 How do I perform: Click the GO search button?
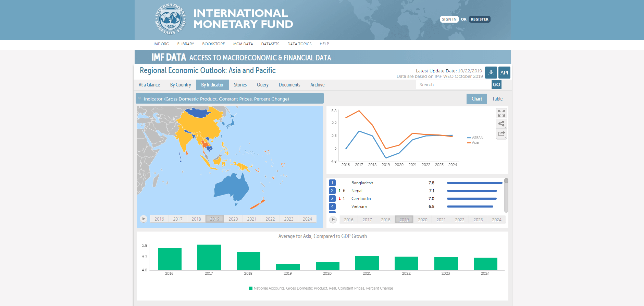496,85
